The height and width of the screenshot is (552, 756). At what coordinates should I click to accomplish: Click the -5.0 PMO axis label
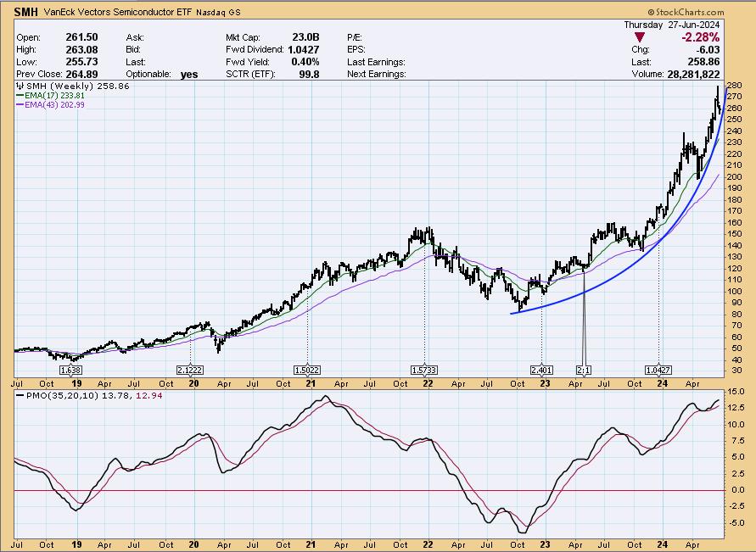coord(736,522)
